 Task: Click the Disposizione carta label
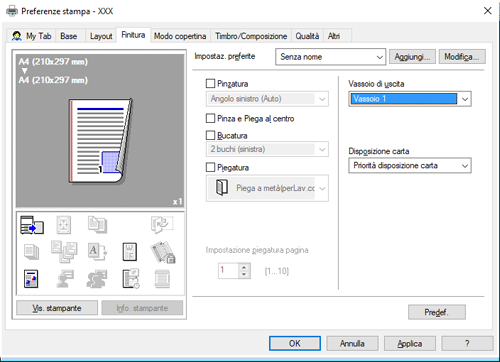tap(379, 151)
